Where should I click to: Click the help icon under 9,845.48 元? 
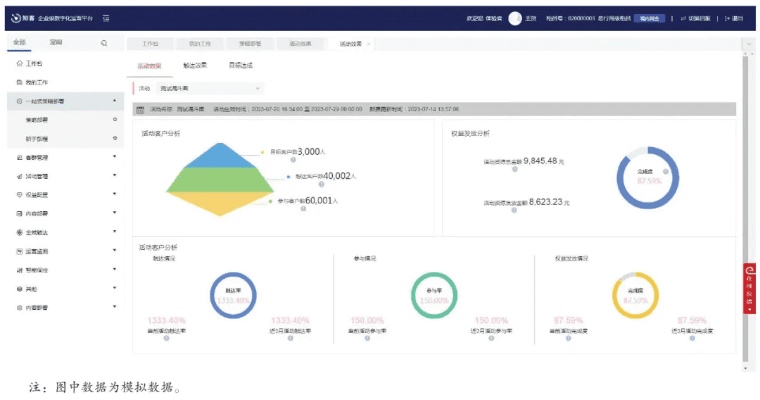click(514, 167)
